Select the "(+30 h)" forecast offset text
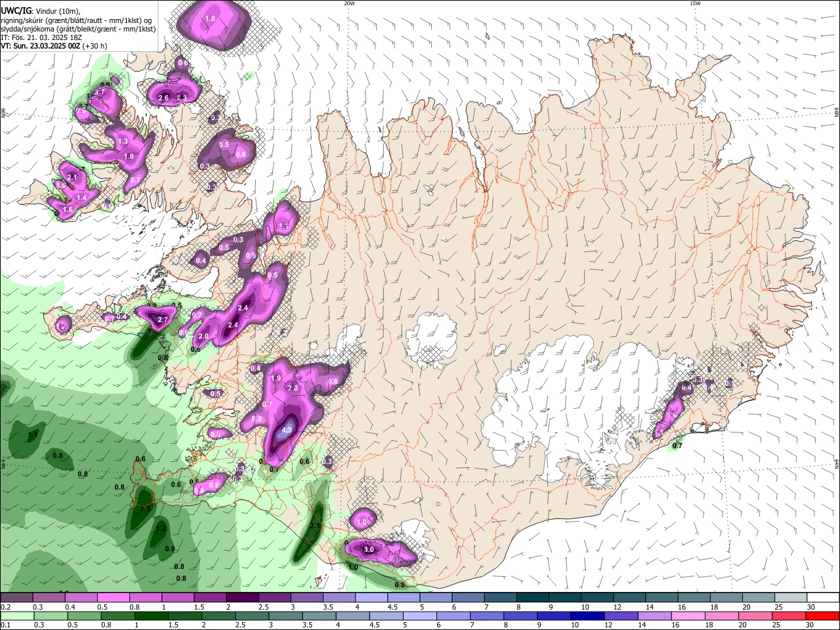This screenshot has width=840, height=630. click(x=95, y=46)
